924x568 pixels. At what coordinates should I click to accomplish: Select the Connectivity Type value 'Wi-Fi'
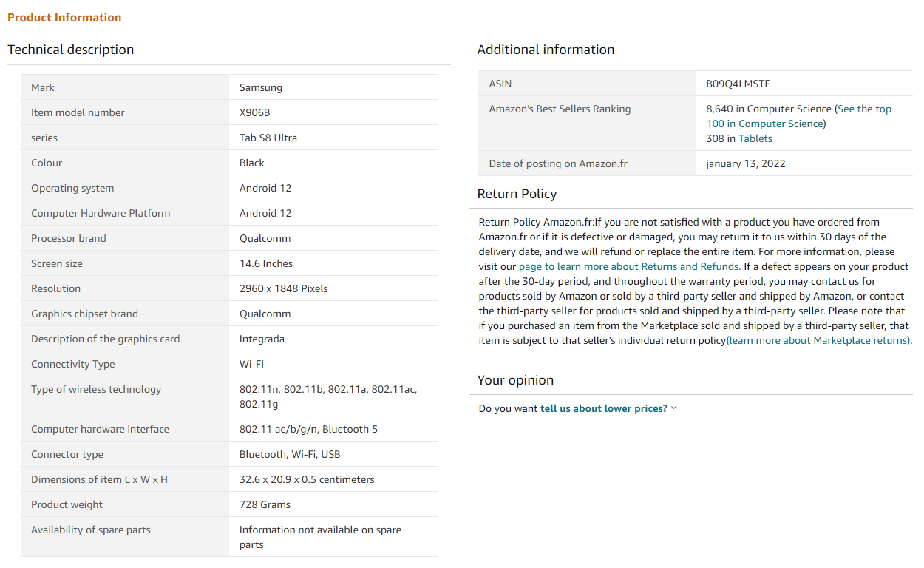click(x=251, y=364)
